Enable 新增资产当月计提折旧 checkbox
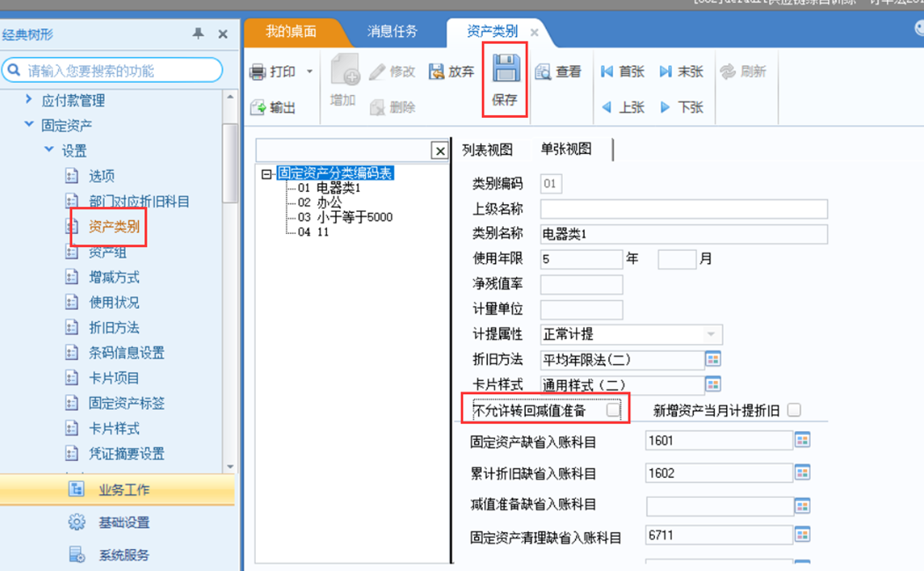This screenshot has width=924, height=571. pyautogui.click(x=794, y=410)
